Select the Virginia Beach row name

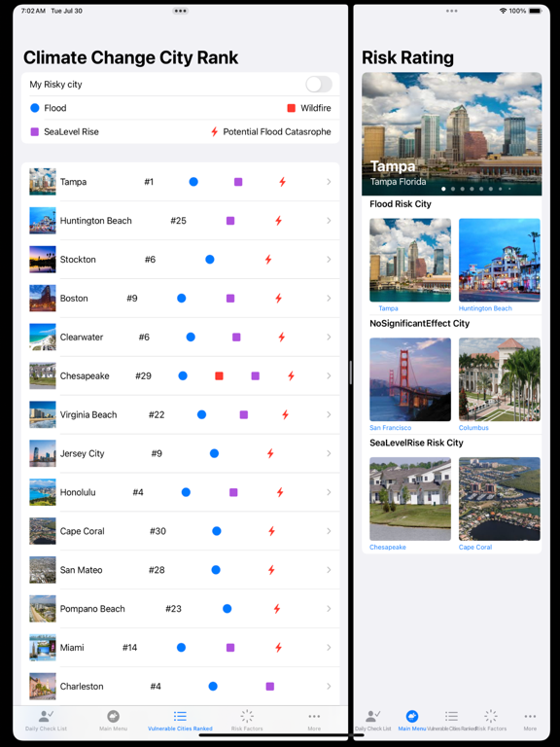point(88,414)
